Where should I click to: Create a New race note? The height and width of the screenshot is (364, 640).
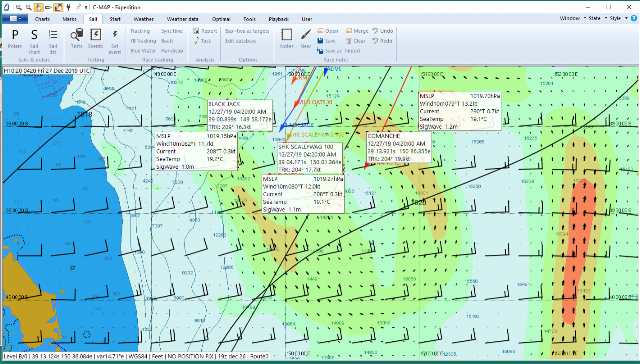pos(306,39)
